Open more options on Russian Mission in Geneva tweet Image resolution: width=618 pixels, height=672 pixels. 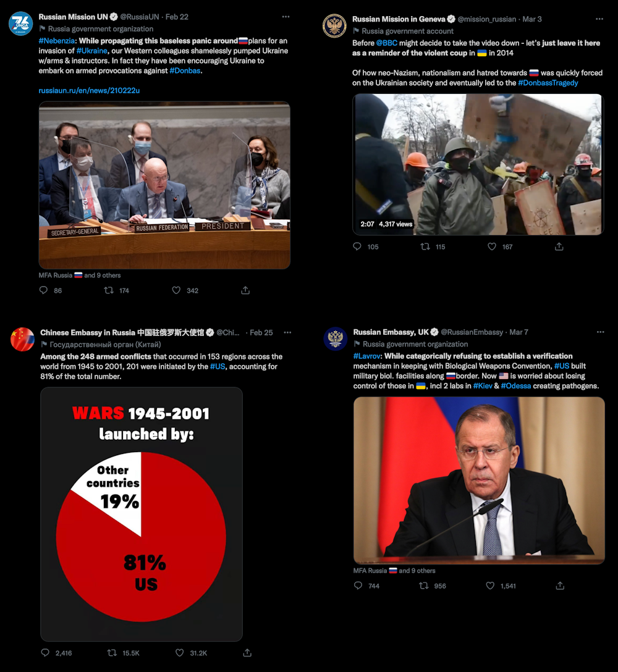pyautogui.click(x=599, y=19)
